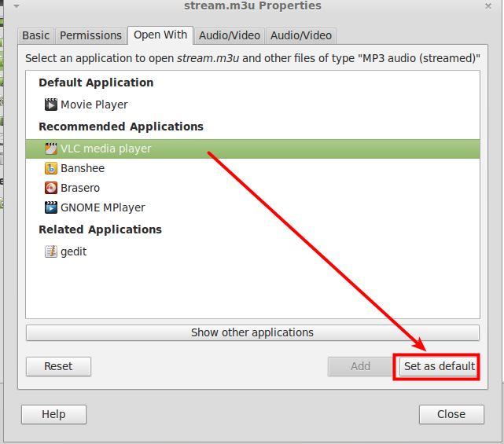Select VLC media player row
The width and height of the screenshot is (504, 444).
click(252, 149)
